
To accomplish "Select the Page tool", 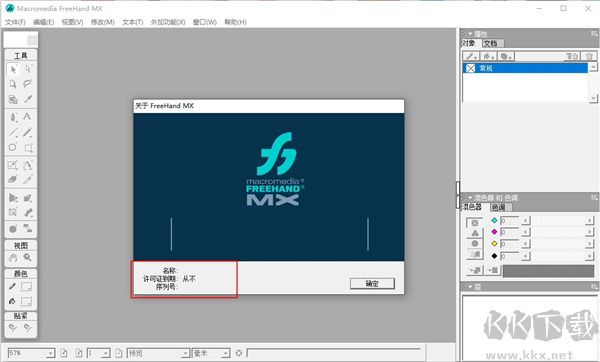I will click(13, 84).
